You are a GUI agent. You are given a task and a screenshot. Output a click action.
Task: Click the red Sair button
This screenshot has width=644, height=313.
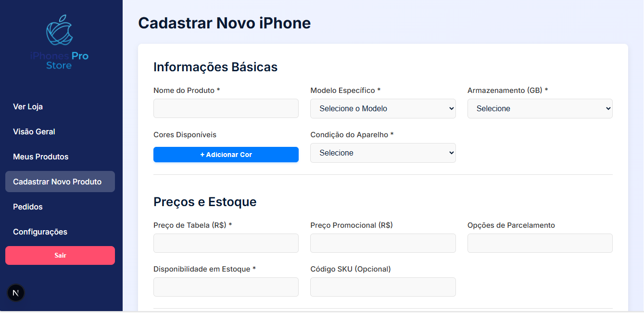click(60, 255)
